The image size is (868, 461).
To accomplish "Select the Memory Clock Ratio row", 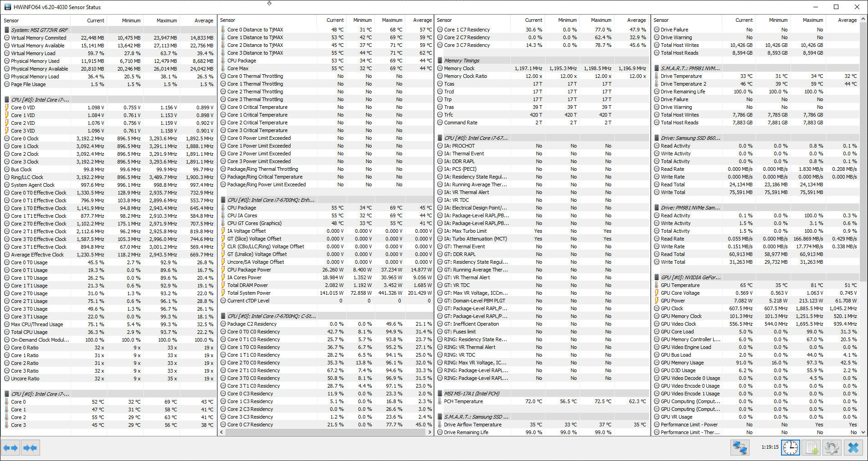I will [x=542, y=76].
